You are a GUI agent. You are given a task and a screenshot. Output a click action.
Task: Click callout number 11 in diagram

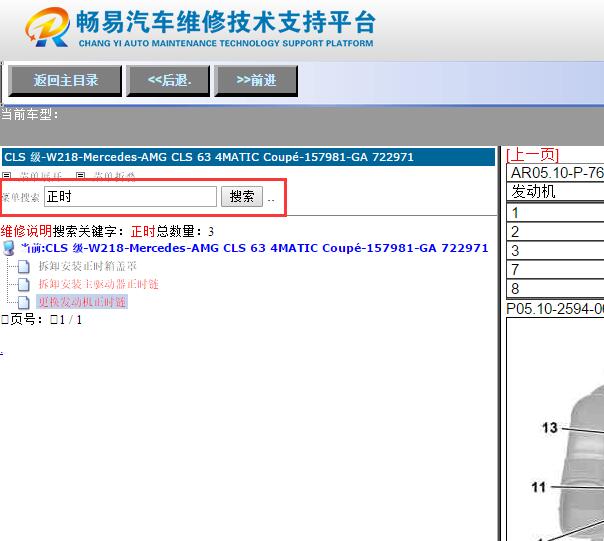pos(539,487)
